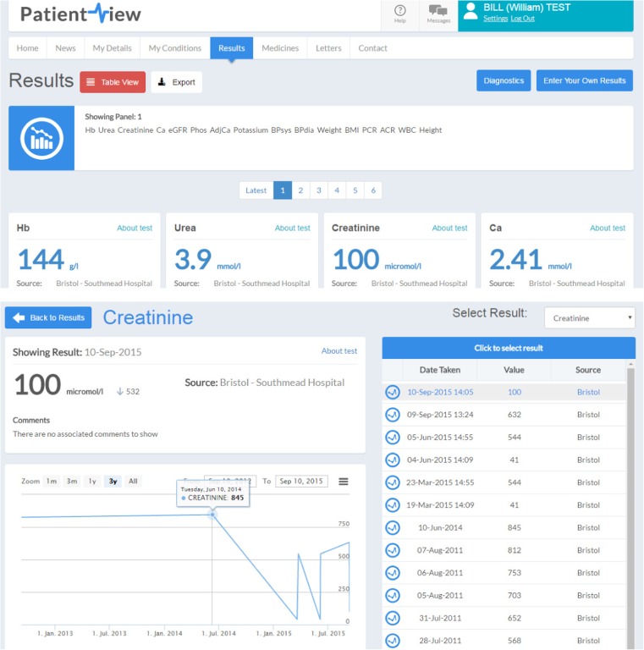Click the results panel chart icon
644x650 pixels.
(41, 139)
